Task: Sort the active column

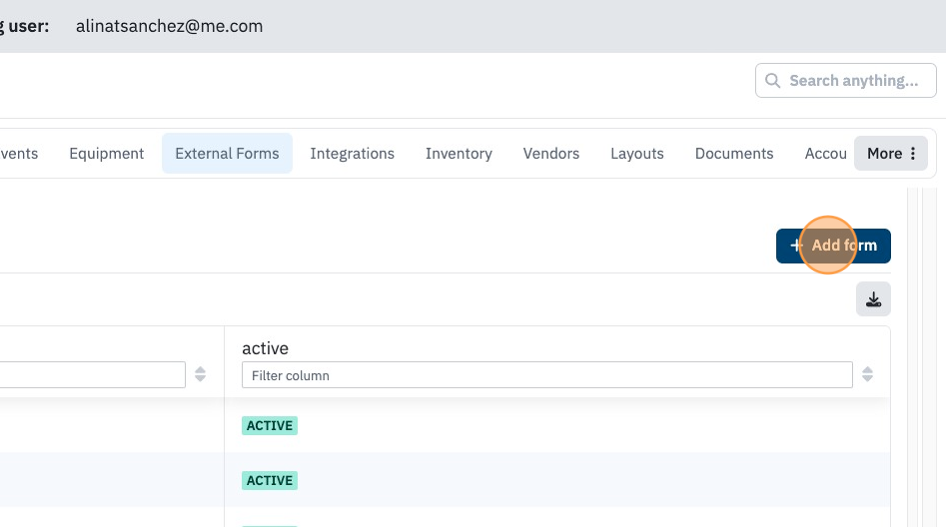Action: [x=867, y=374]
